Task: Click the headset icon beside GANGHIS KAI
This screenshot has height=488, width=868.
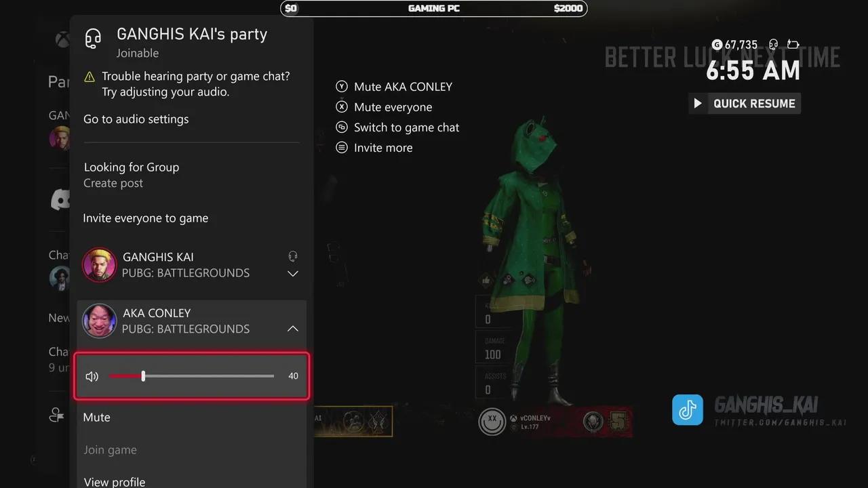Action: click(x=293, y=256)
